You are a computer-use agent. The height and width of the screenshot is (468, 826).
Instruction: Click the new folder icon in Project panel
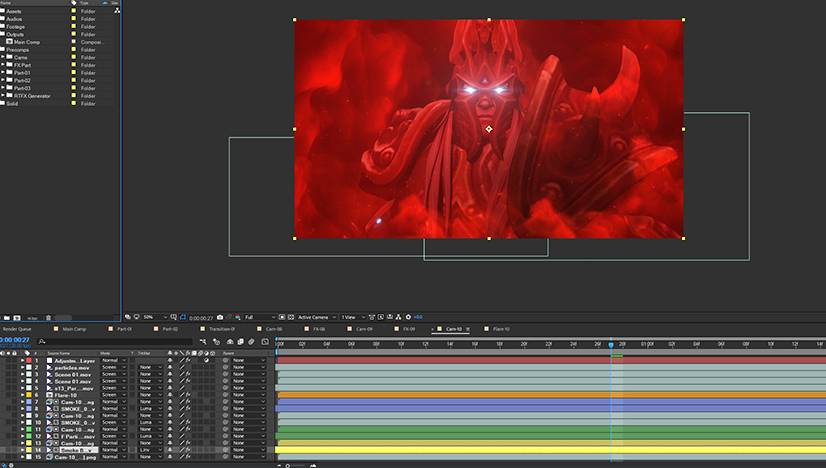tap(7, 318)
